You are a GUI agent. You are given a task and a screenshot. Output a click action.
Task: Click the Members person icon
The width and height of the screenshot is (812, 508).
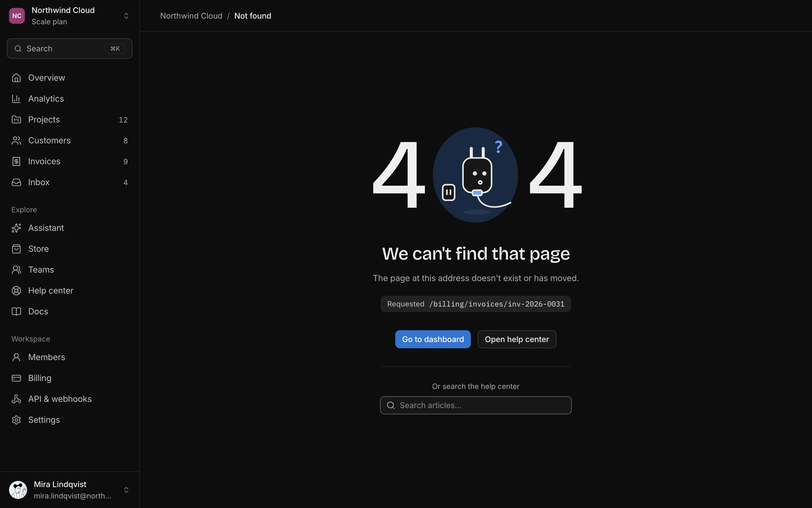tap(16, 357)
